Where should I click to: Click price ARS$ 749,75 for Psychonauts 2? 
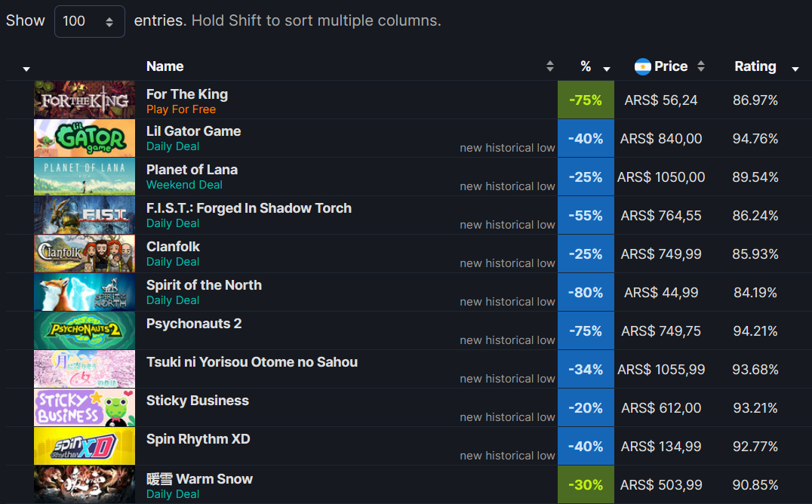point(661,331)
